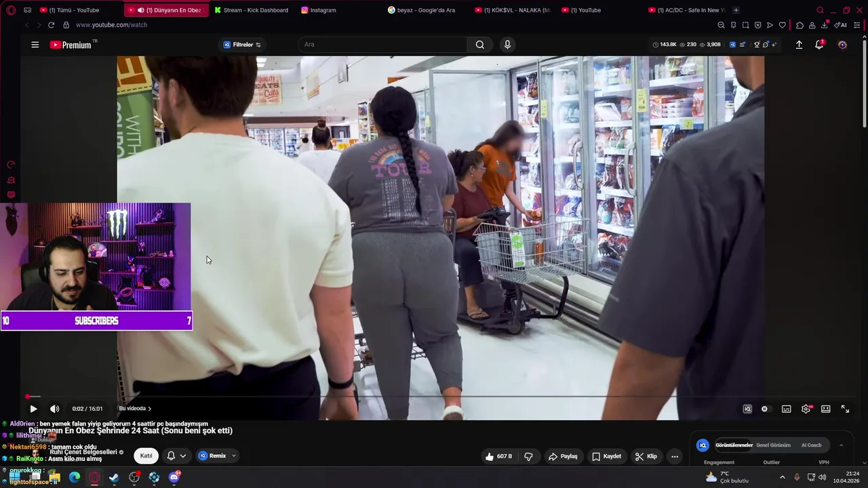Click the address bar URL
The height and width of the screenshot is (488, 868).
click(x=111, y=25)
